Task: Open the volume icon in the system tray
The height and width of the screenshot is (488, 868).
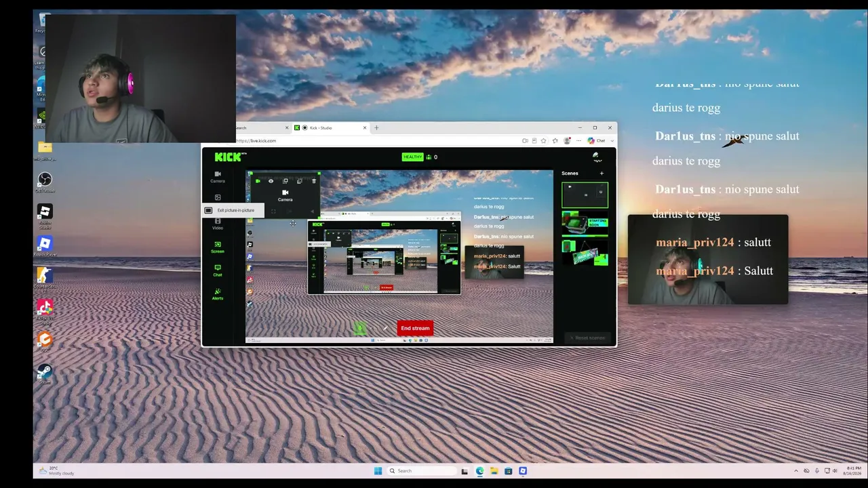Action: 835,471
